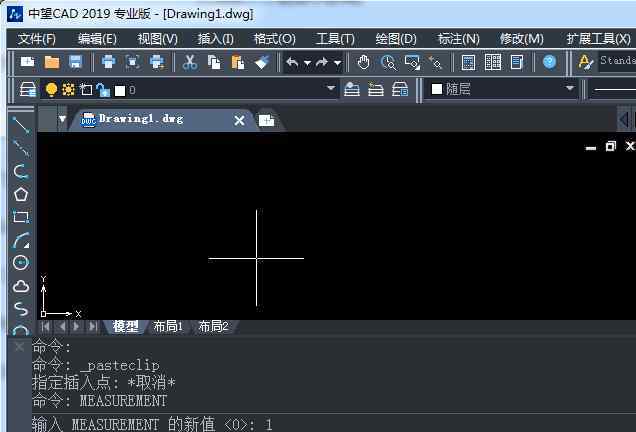Image resolution: width=636 pixels, height=432 pixels.
Task: Switch to the 布局1 layout tab
Action: pos(168,326)
